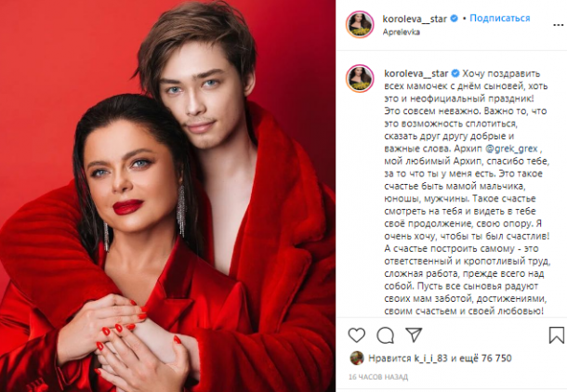The width and height of the screenshot is (567, 392).
Task: Click header profile avatar of koroleva__star
Action: coord(360,24)
